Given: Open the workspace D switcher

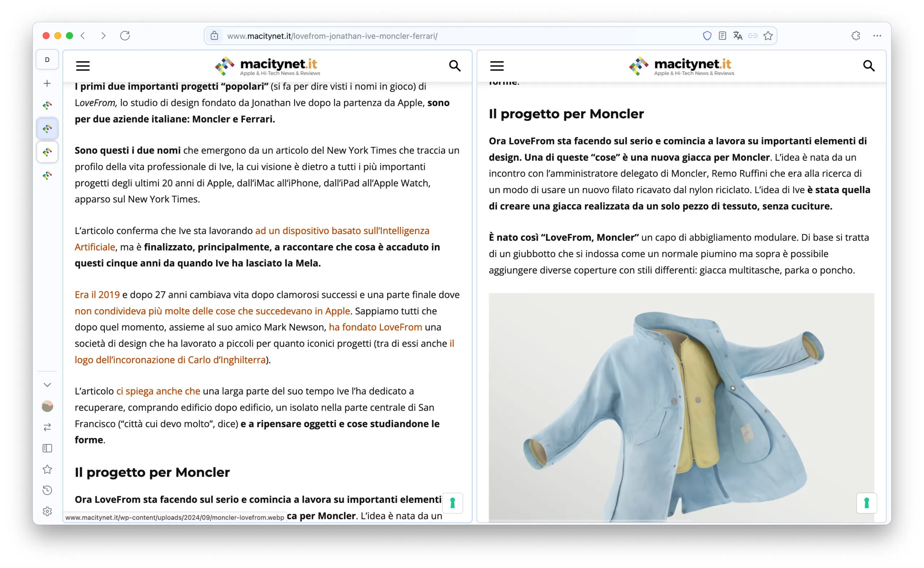Looking at the screenshot, I should coord(47,59).
